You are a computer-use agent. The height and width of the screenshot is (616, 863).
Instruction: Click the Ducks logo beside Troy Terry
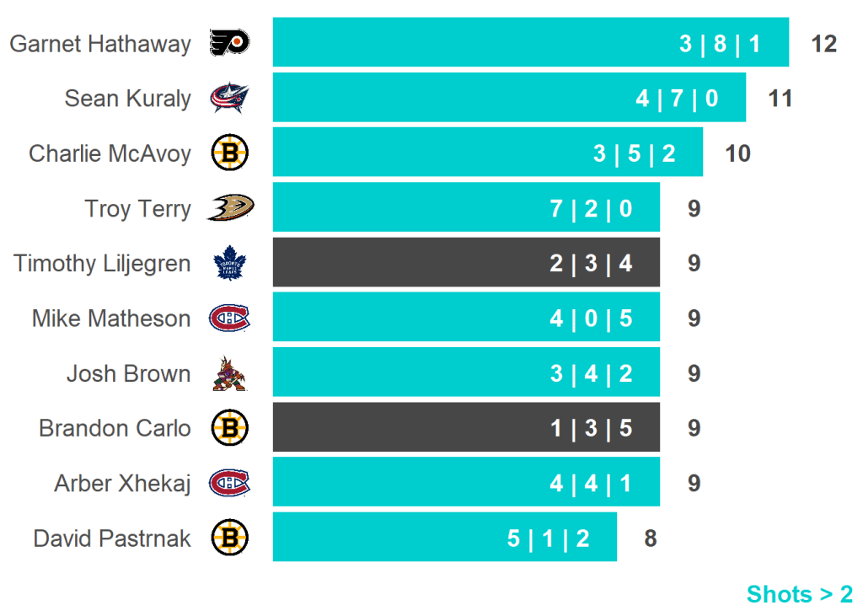pyautogui.click(x=230, y=207)
